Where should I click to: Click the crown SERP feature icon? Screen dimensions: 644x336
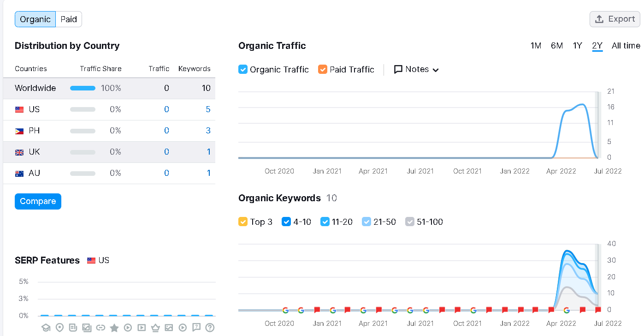tap(155, 328)
